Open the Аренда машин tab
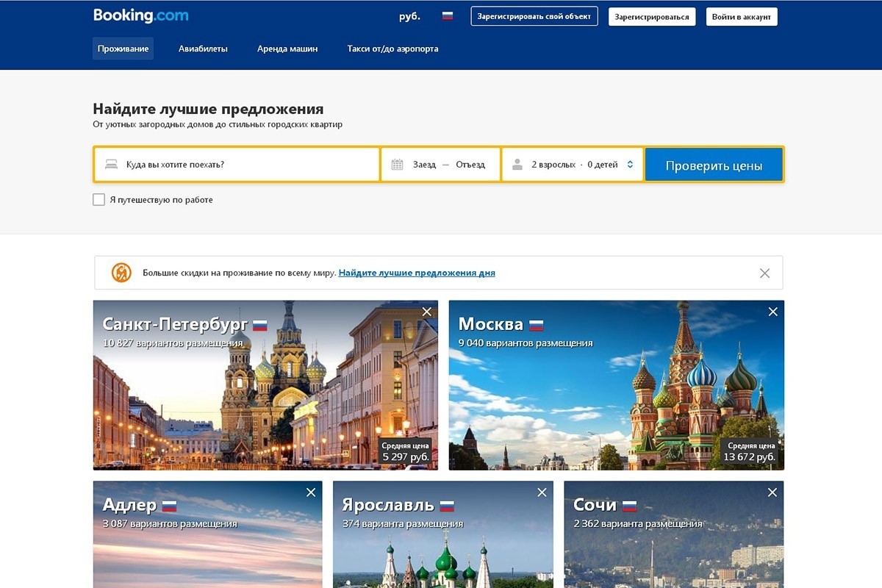Image resolution: width=882 pixels, height=588 pixels. point(287,49)
